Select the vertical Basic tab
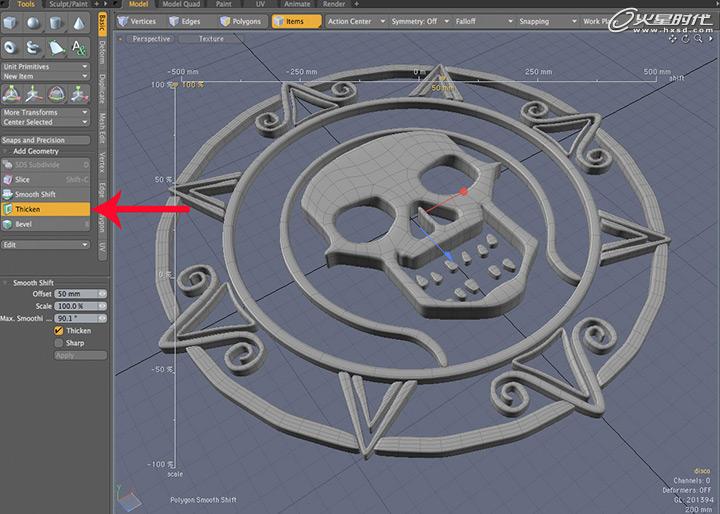The image size is (720, 514). [x=102, y=25]
